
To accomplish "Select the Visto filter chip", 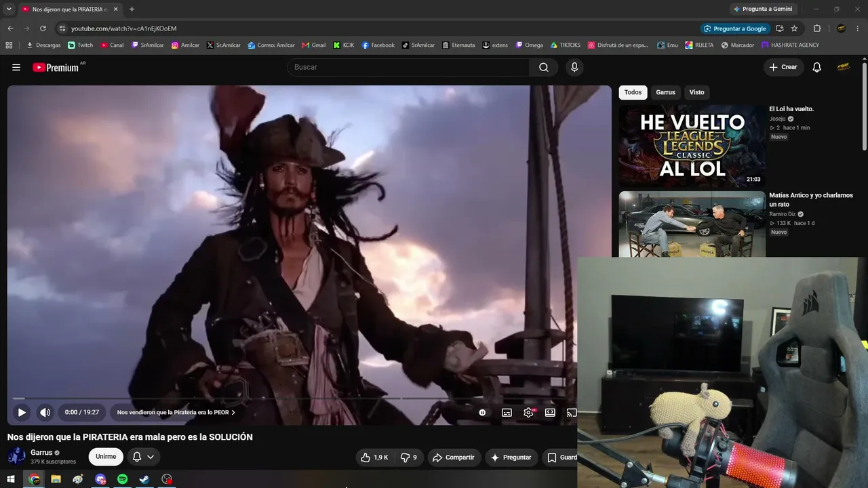I will tap(696, 92).
